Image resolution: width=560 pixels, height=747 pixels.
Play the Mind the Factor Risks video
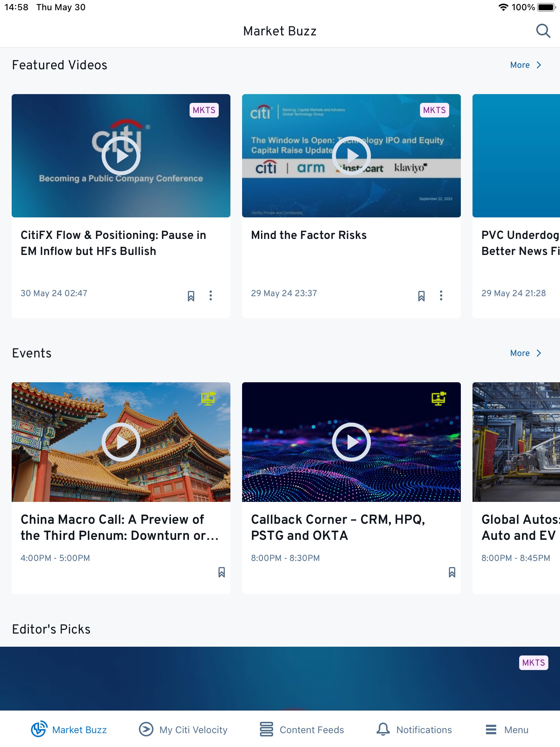click(x=351, y=156)
